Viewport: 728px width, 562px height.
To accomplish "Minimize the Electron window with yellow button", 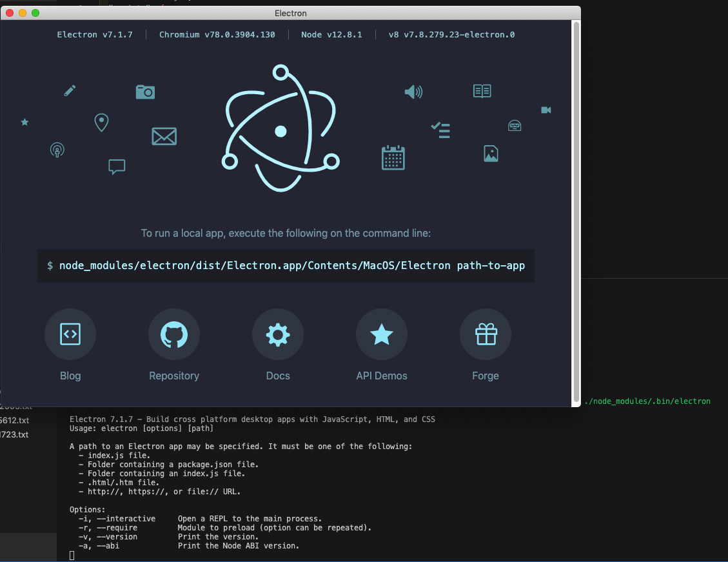I will 23,13.
